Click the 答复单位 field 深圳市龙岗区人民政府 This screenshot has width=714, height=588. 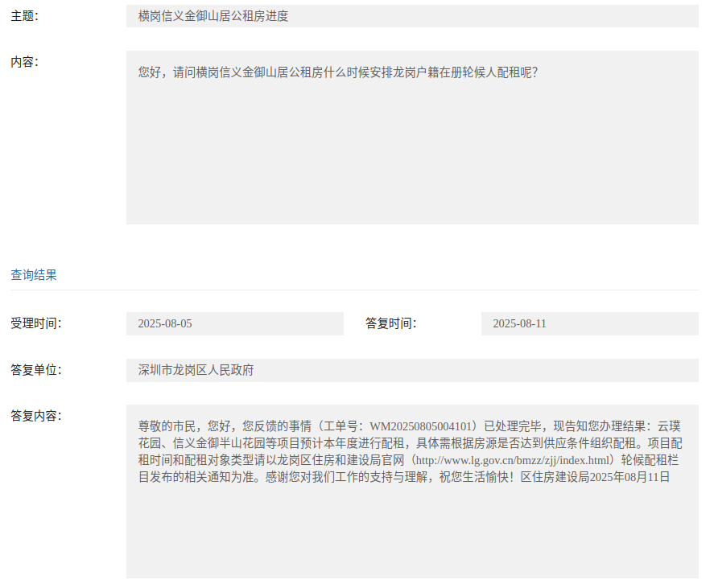[x=412, y=371]
